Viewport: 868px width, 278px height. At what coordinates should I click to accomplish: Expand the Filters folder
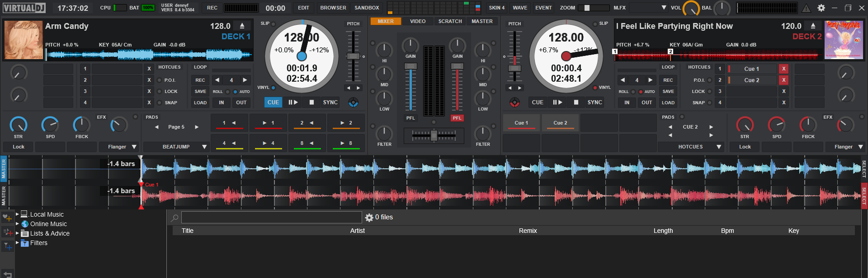coord(17,243)
